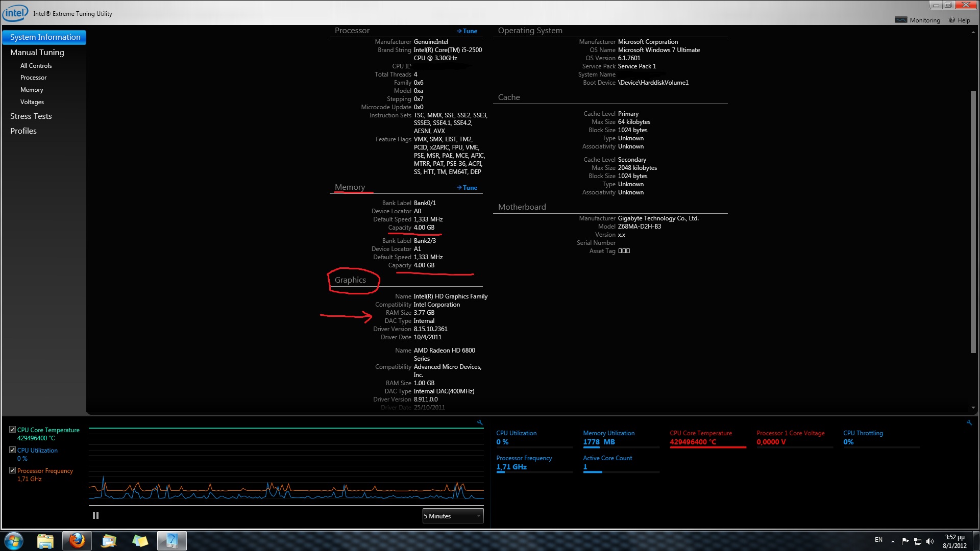Click the RAM Size 3.77 GB value
Screen dimensions: 980x551
point(424,313)
